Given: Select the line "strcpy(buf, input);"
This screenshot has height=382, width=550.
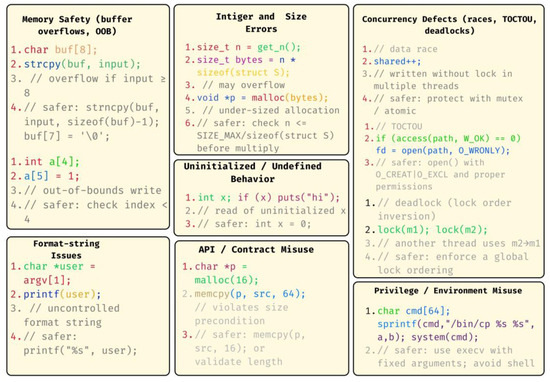Looking at the screenshot, I should coord(82,64).
